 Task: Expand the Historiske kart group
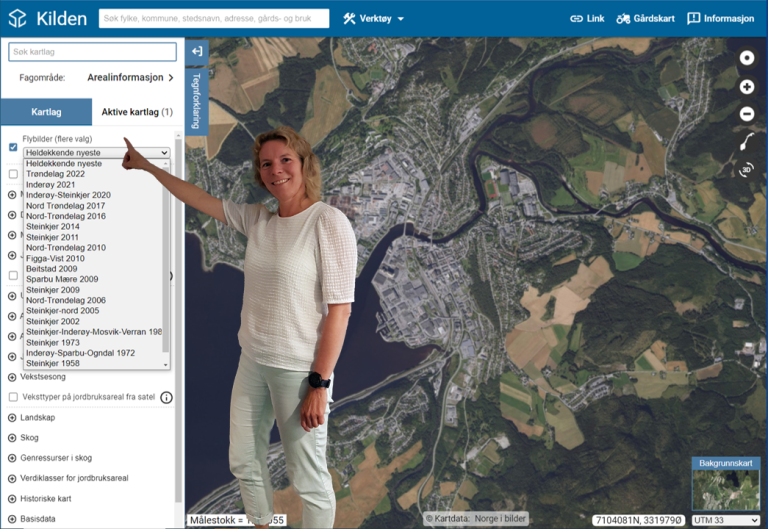12,499
